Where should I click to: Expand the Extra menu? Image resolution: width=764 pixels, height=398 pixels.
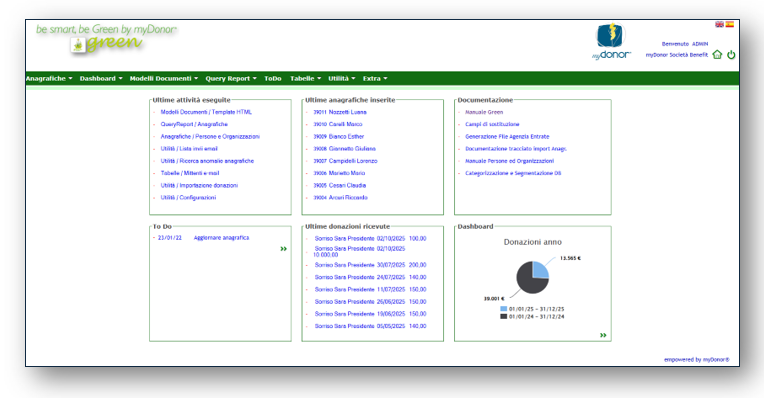pyautogui.click(x=375, y=78)
